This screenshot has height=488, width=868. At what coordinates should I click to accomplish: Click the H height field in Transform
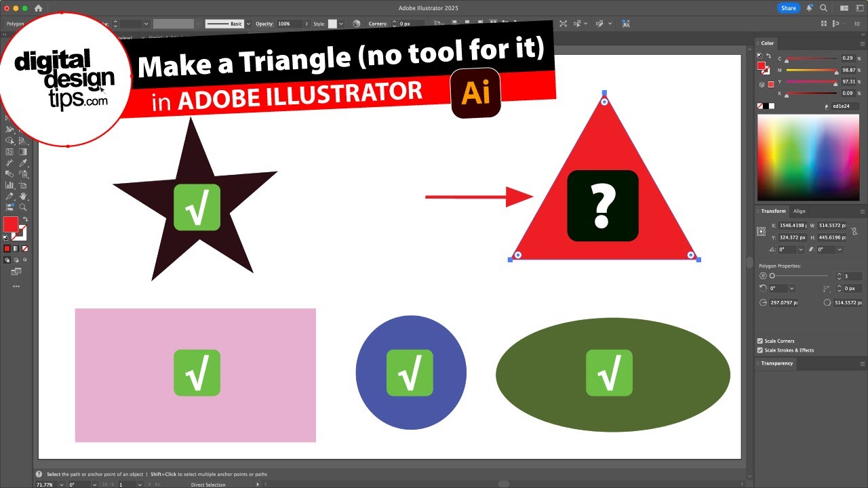pyautogui.click(x=832, y=238)
